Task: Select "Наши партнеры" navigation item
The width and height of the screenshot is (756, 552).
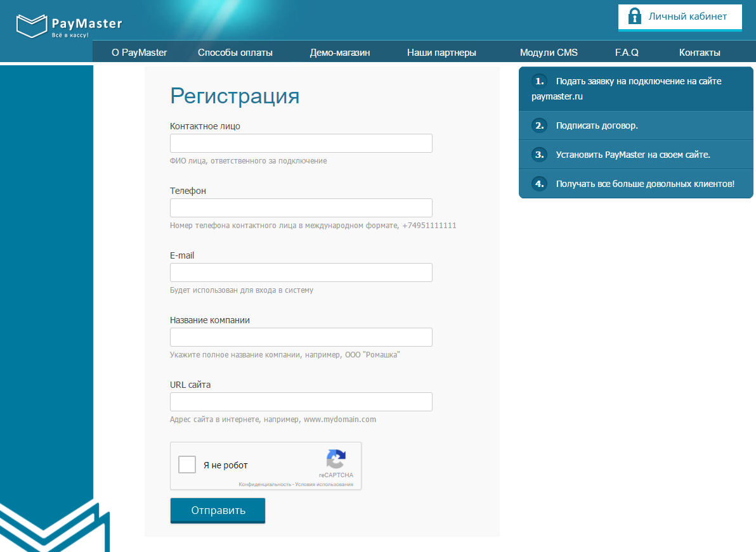Action: [x=441, y=53]
